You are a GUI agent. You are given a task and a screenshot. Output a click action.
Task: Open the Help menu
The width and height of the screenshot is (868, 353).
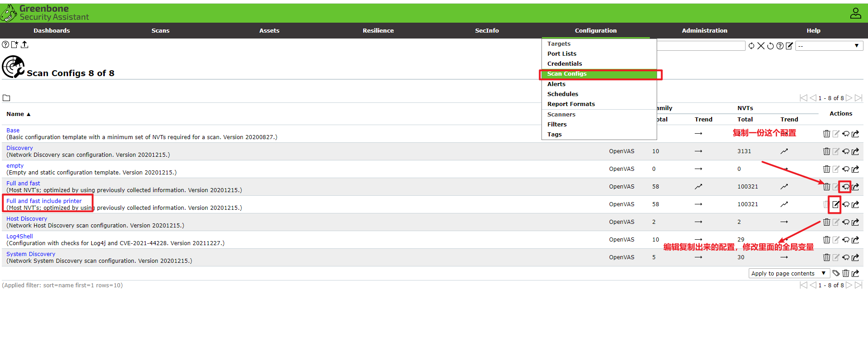point(814,30)
